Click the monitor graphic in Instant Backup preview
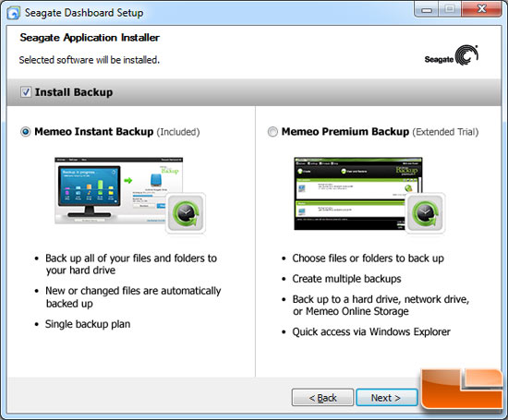The width and height of the screenshot is (508, 420). tap(90, 191)
